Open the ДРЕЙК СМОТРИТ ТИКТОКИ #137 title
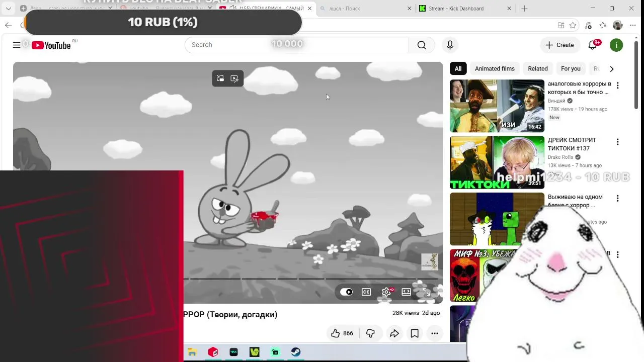This screenshot has height=362, width=644. (x=572, y=144)
